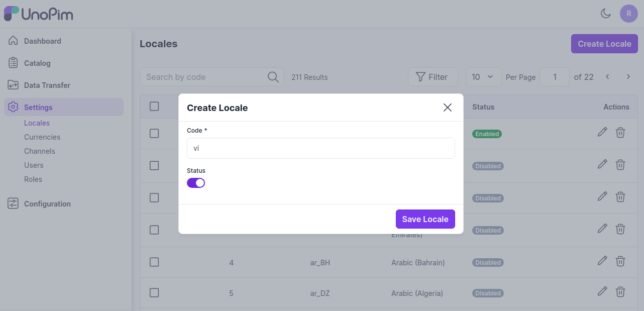Open the user avatar menu
This screenshot has width=644, height=311.
(628, 14)
